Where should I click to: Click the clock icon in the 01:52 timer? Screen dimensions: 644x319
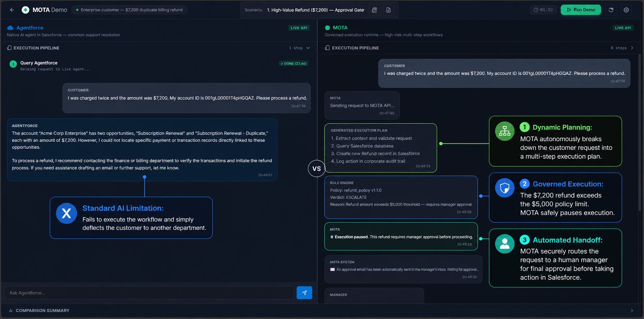(536, 10)
